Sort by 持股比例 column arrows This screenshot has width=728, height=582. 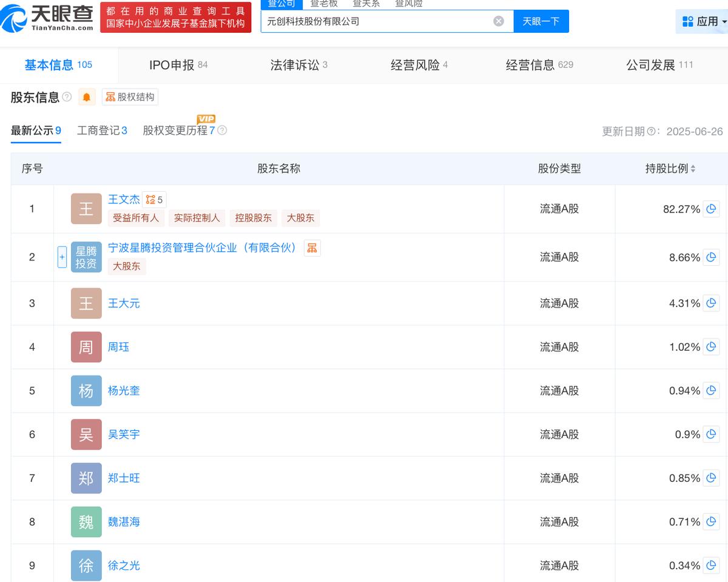(693, 169)
